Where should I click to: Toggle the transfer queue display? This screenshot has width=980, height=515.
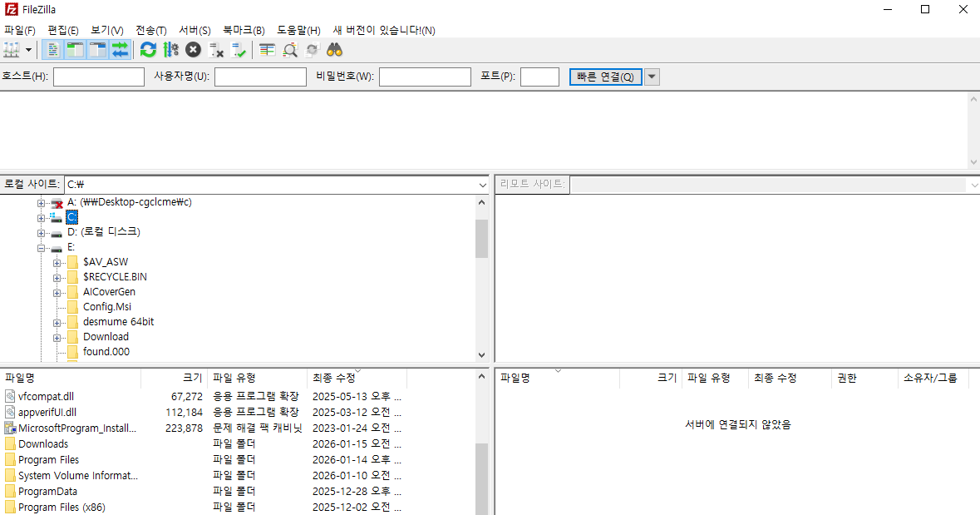pyautogui.click(x=120, y=50)
